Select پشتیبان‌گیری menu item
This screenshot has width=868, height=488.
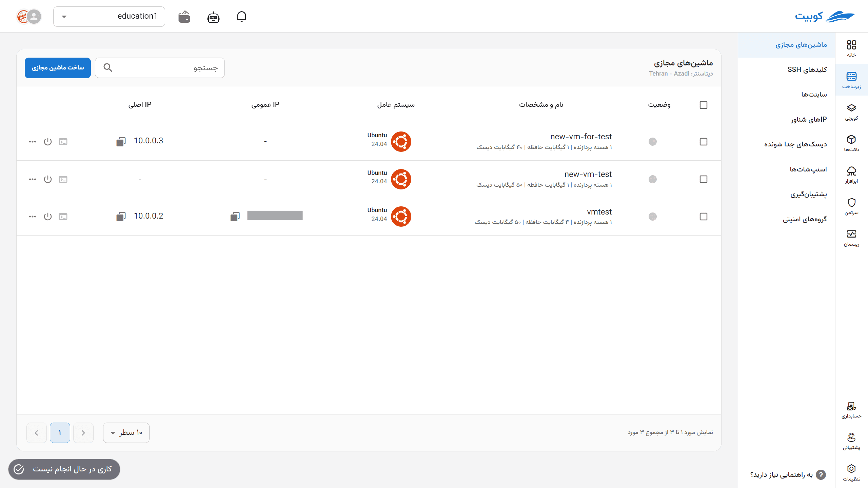(x=787, y=194)
